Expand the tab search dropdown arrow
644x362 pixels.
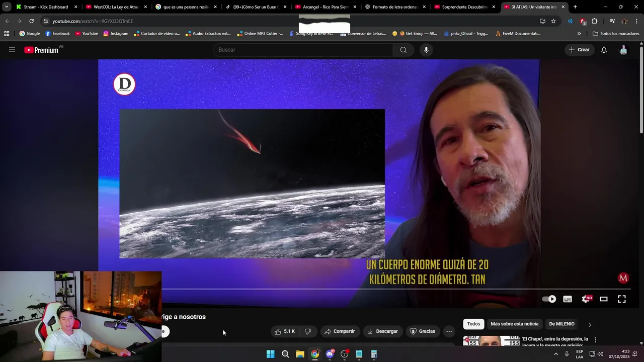(x=7, y=7)
